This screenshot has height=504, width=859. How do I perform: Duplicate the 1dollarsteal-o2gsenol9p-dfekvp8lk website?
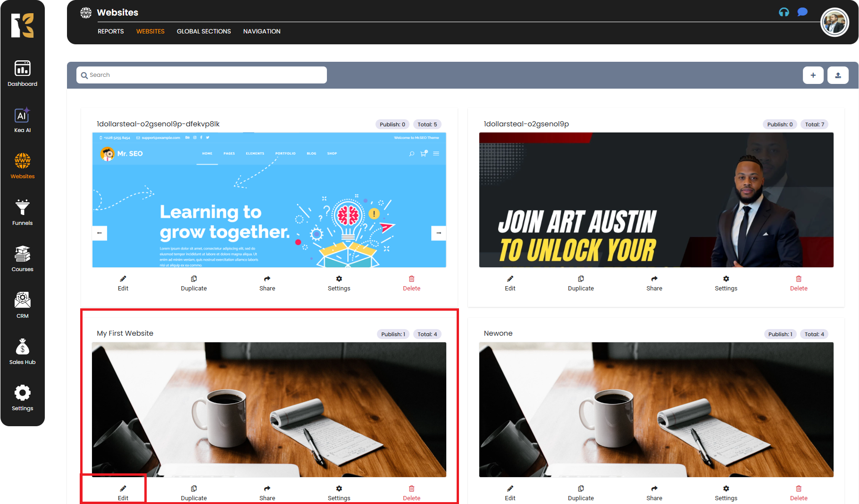point(194,283)
